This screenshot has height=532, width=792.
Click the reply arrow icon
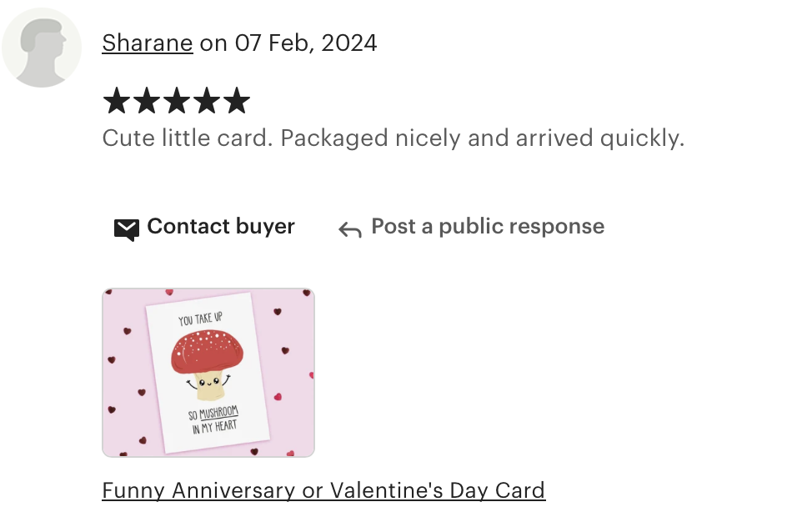350,229
